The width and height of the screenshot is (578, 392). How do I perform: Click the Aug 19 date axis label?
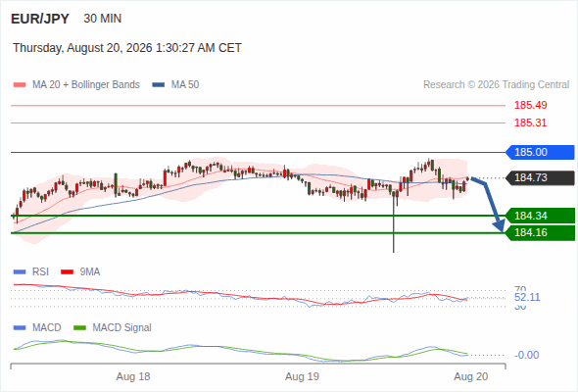[302, 376]
